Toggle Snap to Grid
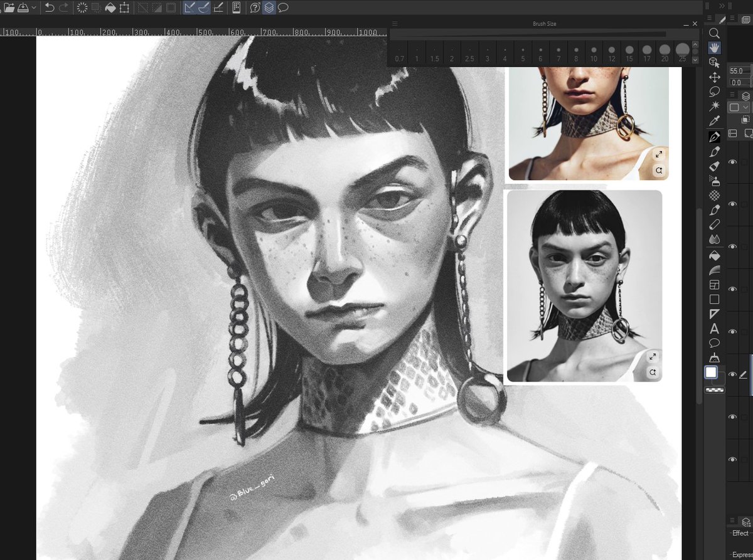The image size is (753, 560). [x=218, y=8]
